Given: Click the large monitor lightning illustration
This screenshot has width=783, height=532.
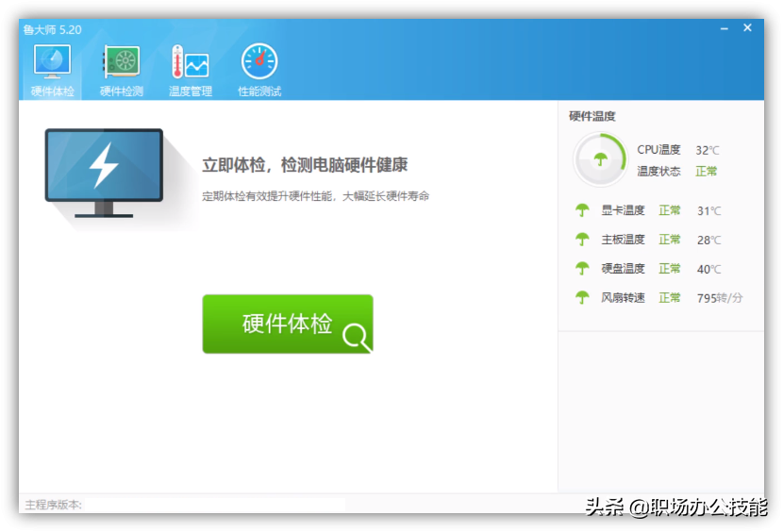Looking at the screenshot, I should coord(104,173).
